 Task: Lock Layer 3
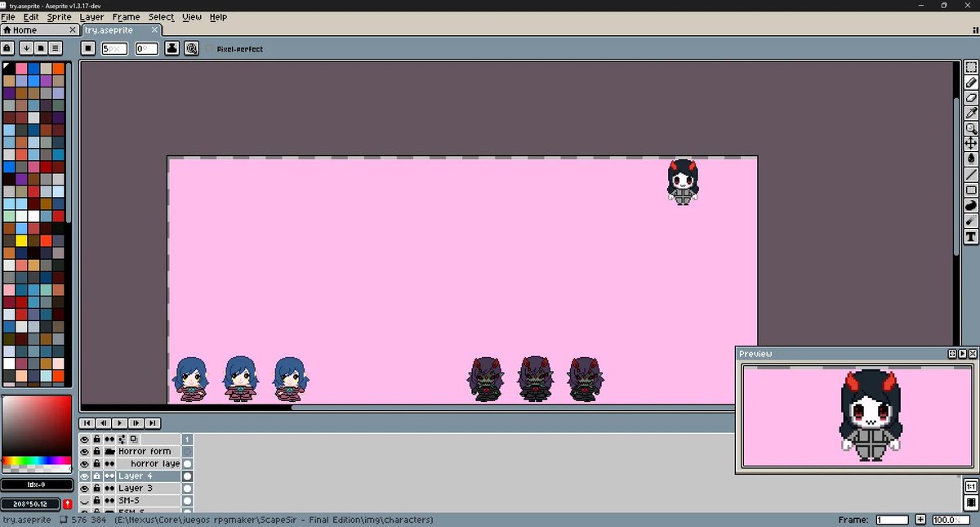96,488
